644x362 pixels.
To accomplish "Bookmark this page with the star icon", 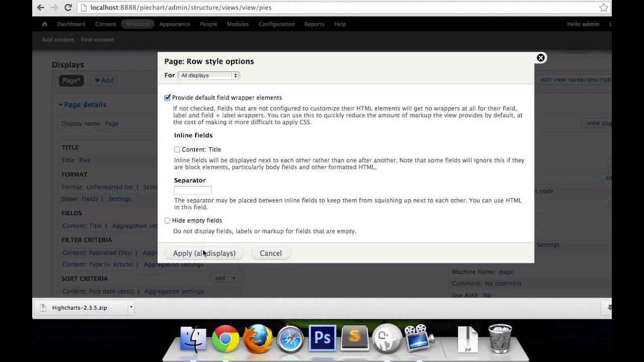I will click(x=604, y=8).
